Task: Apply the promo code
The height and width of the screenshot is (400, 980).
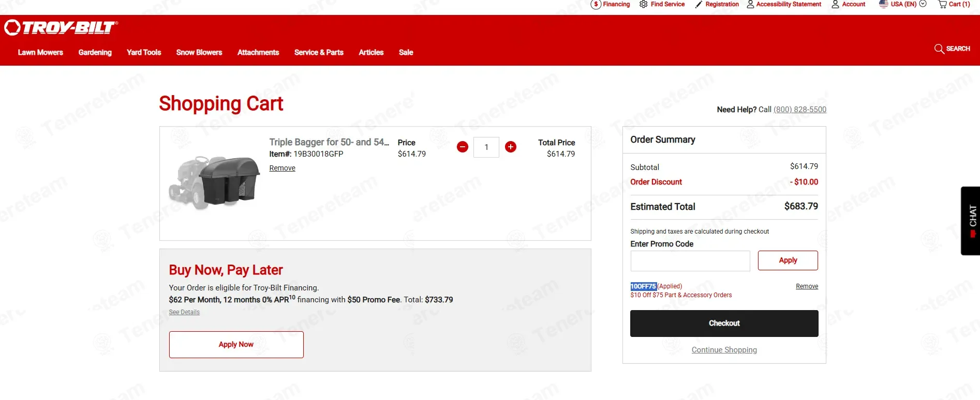Action: [x=788, y=260]
